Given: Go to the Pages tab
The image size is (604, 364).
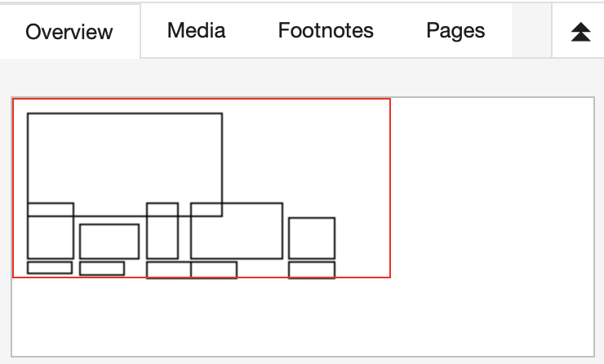Looking at the screenshot, I should 455,31.
